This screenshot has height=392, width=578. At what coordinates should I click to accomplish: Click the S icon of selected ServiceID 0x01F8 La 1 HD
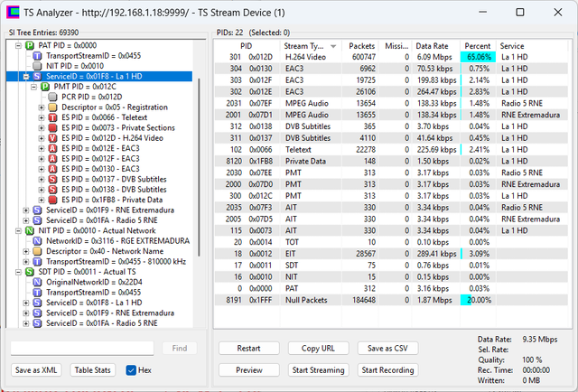tap(37, 77)
